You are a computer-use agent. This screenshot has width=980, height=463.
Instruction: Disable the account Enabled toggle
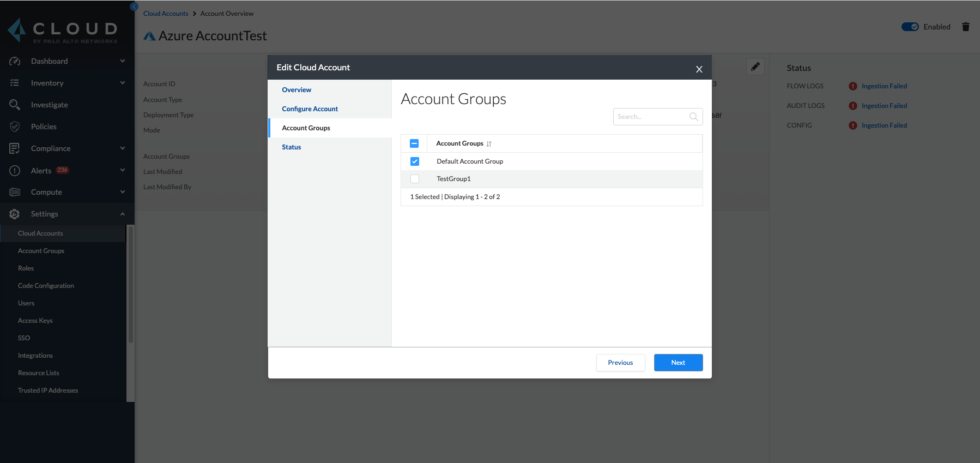point(910,27)
